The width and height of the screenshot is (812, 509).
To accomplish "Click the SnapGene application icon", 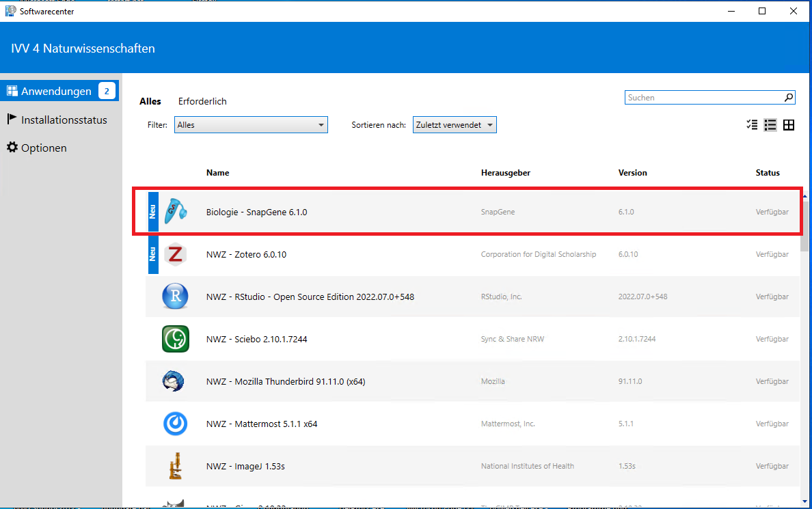I will pyautogui.click(x=176, y=212).
